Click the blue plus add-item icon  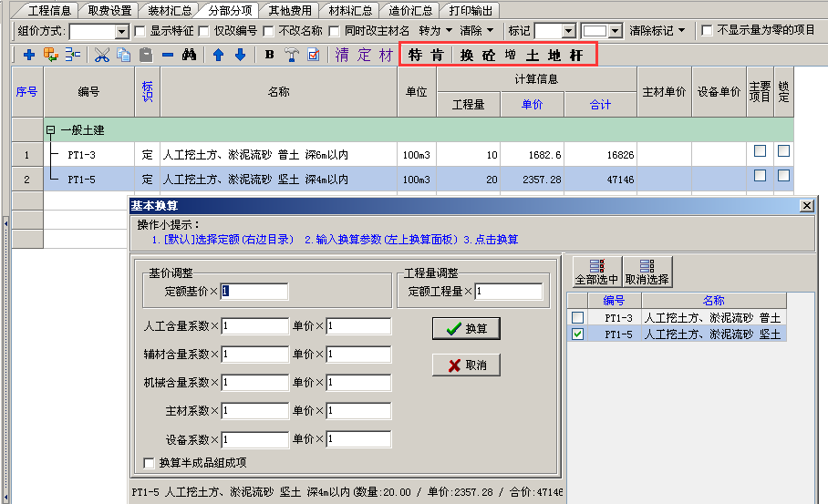coord(28,55)
